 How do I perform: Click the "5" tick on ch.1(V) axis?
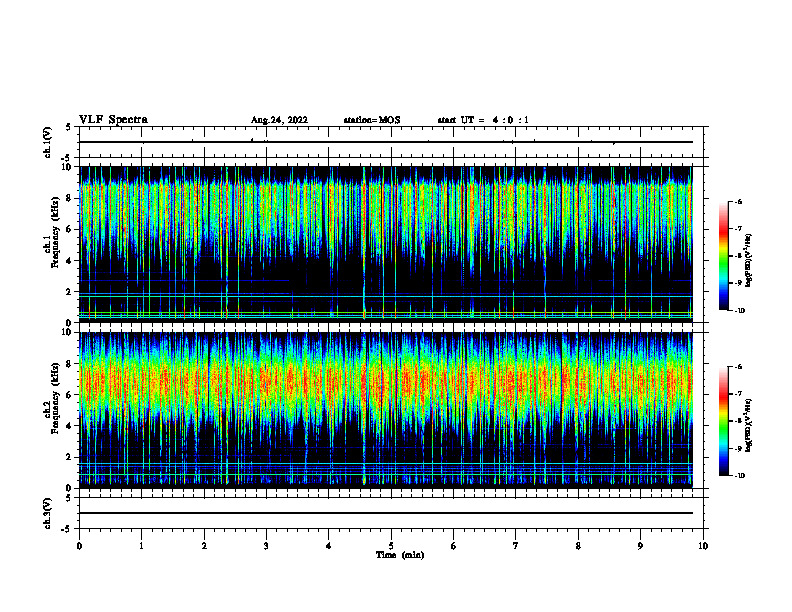[x=69, y=127]
